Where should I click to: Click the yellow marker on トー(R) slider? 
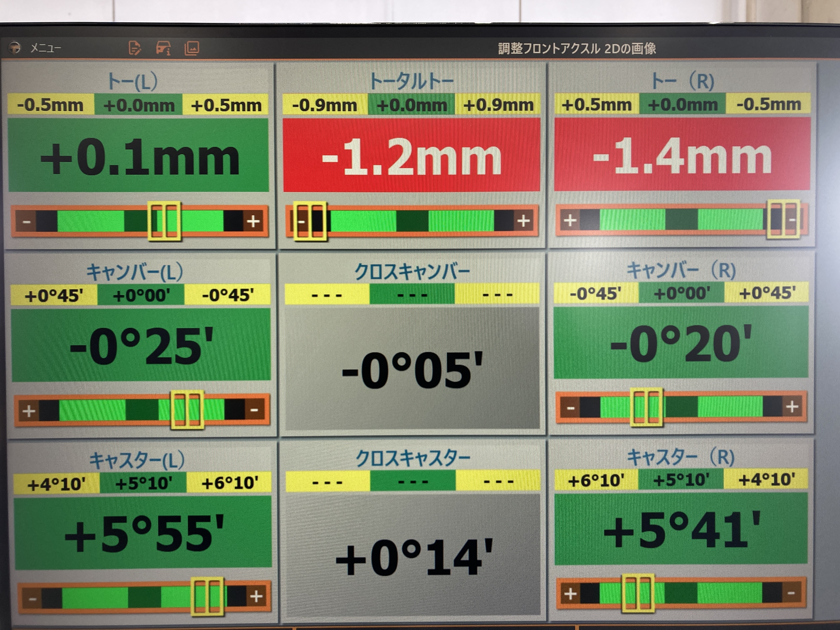pyautogui.click(x=783, y=220)
